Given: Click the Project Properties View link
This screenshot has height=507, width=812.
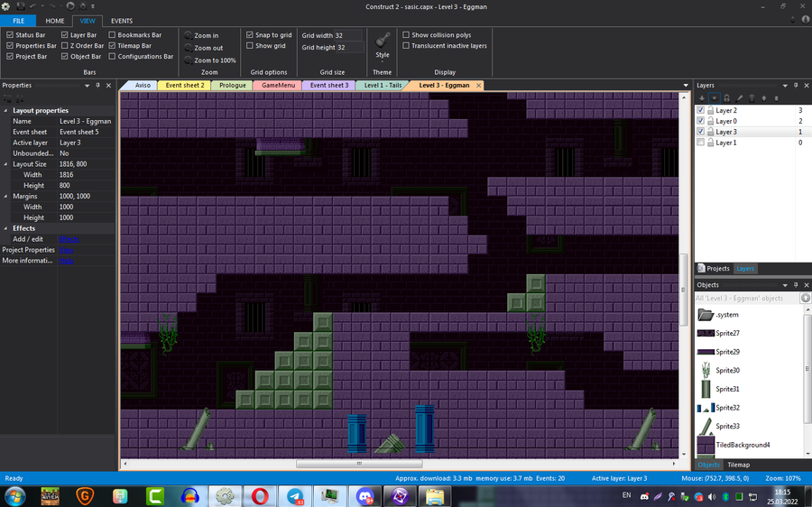Looking at the screenshot, I should point(66,250).
